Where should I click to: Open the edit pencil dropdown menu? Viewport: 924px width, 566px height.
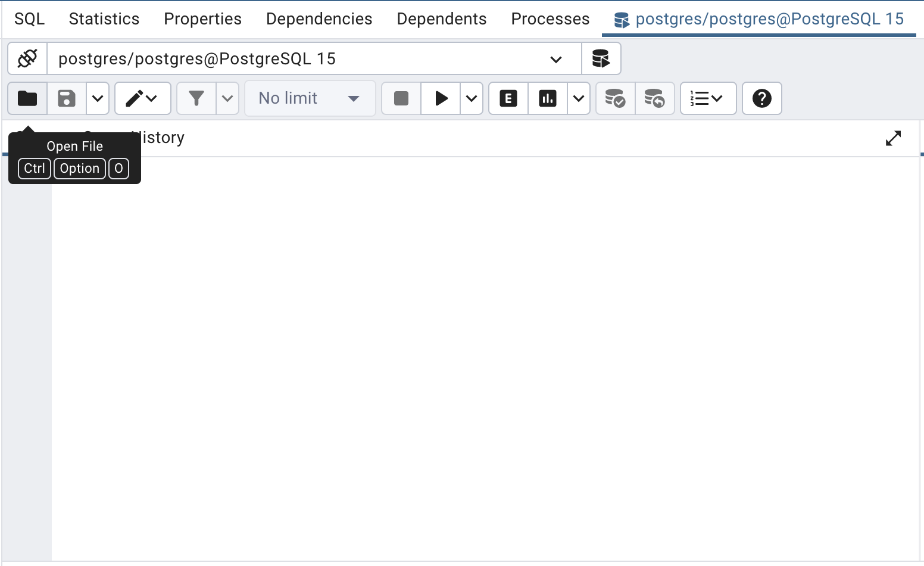pyautogui.click(x=142, y=98)
